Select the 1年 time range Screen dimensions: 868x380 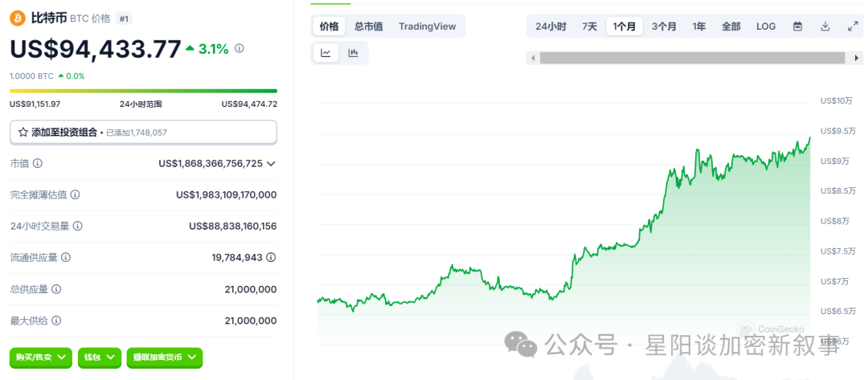699,27
